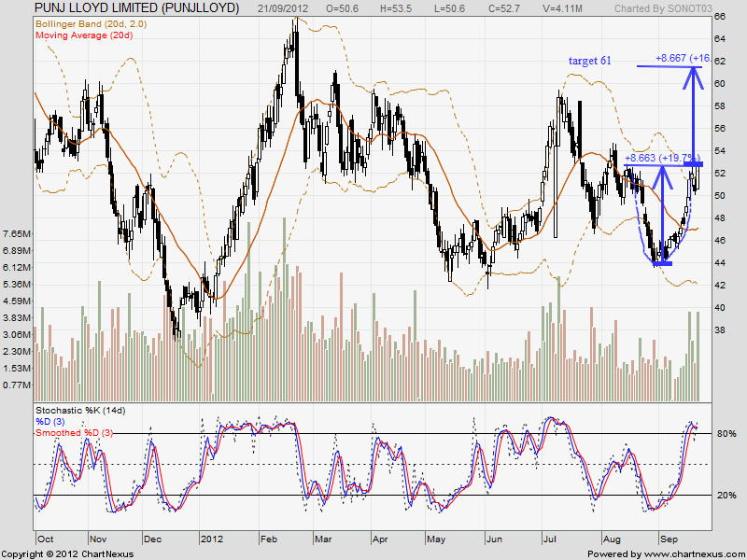Image resolution: width=747 pixels, height=560 pixels.
Task: Click the +8.667 (+16. measurement label
Action: (x=684, y=58)
